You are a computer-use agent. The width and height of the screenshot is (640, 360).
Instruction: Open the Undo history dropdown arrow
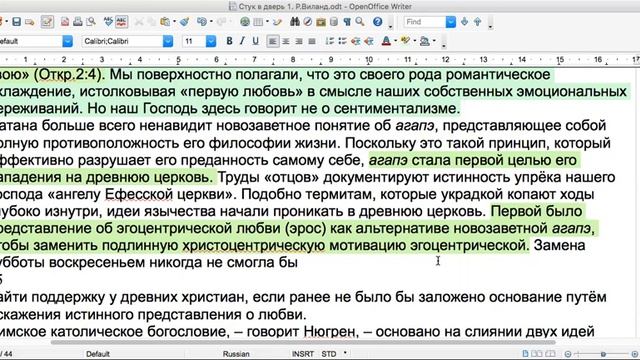(211, 22)
